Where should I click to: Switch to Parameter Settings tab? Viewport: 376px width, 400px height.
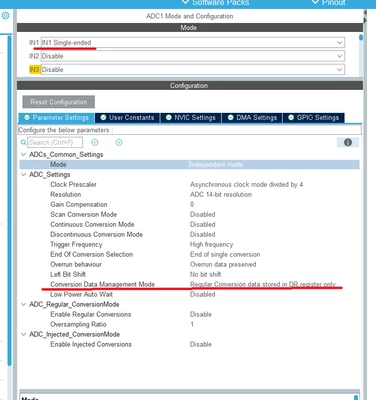(57, 118)
